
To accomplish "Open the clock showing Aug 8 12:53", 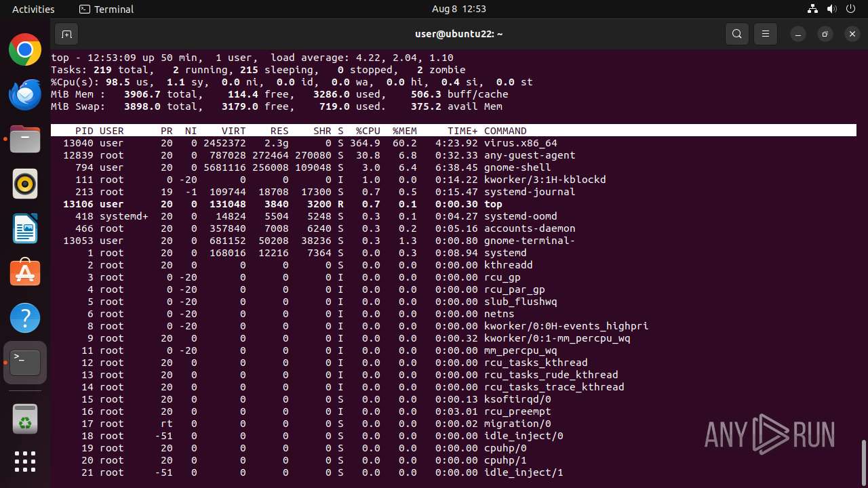I will click(x=459, y=9).
